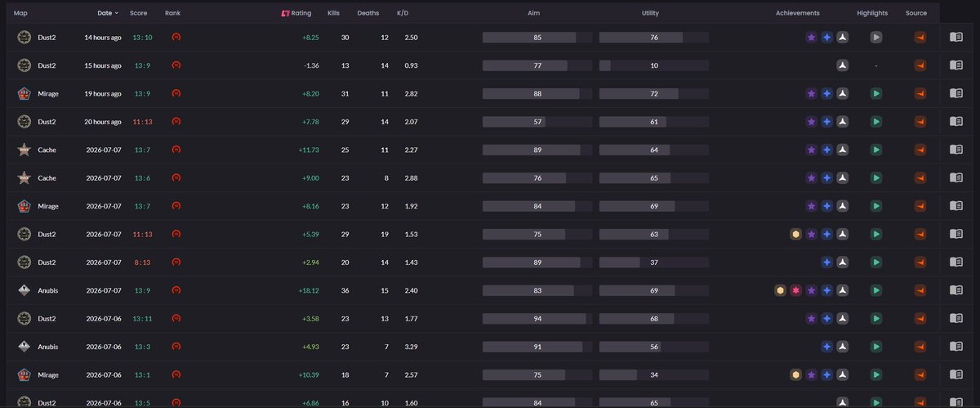Image resolution: width=980 pixels, height=408 pixels.
Task: Click the "20 hours ago" date cell
Action: point(103,122)
